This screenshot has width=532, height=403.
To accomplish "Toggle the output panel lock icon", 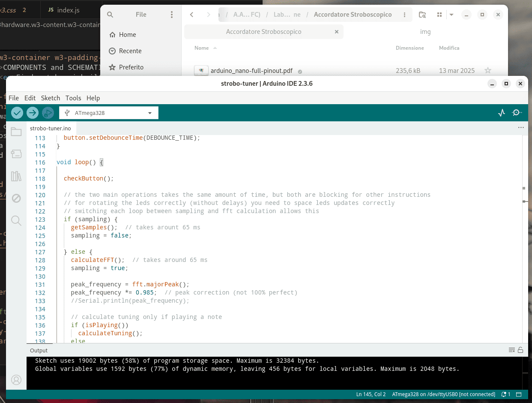I will (x=520, y=350).
